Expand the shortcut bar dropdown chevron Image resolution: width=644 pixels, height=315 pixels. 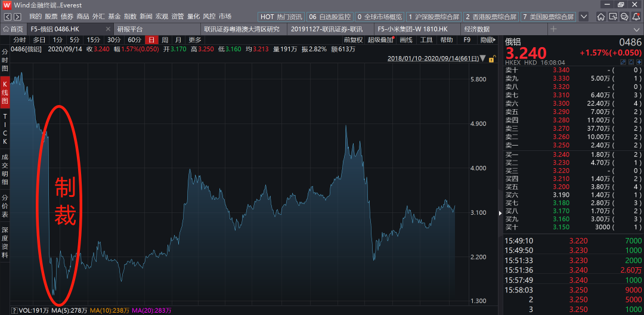584,17
